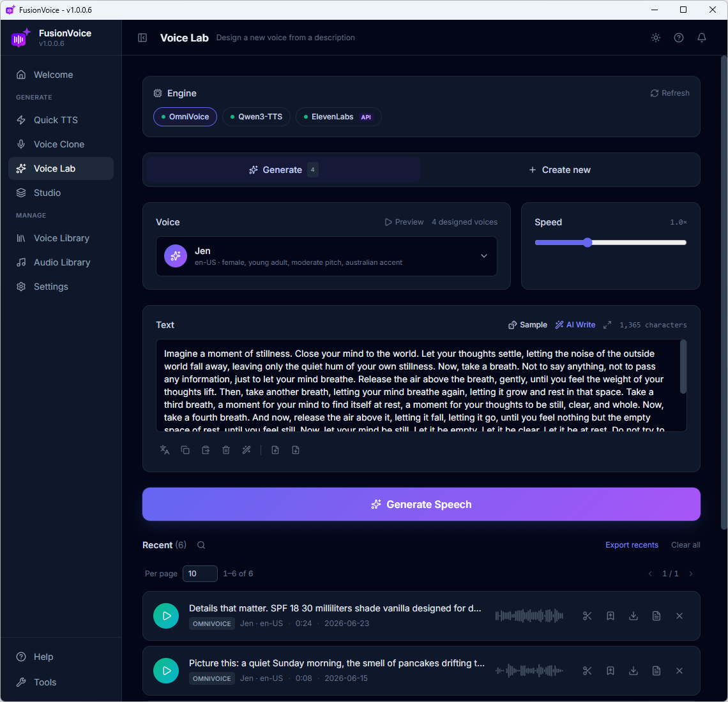
Task: Click the trash icon to clear the text
Action: tap(226, 450)
